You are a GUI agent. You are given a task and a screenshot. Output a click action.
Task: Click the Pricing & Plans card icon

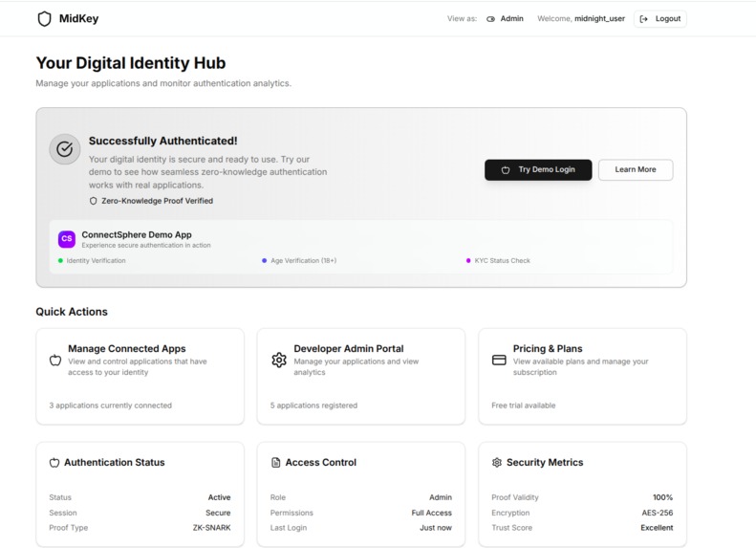click(499, 360)
